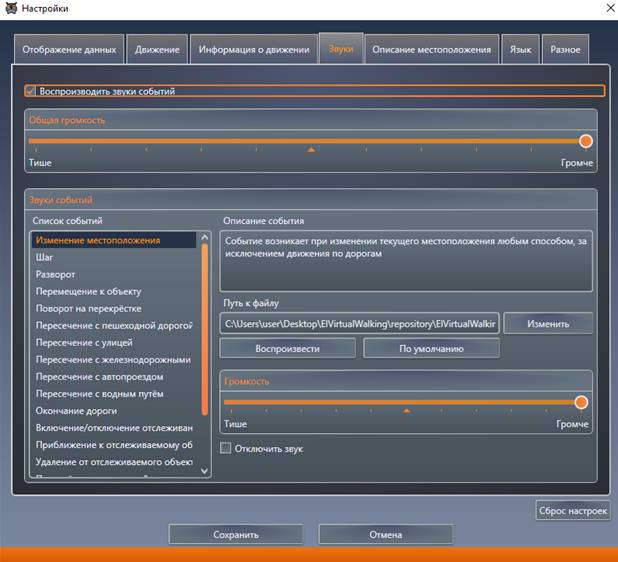Image resolution: width=618 pixels, height=562 pixels.
Task: Open the Разное tab
Action: click(x=565, y=49)
